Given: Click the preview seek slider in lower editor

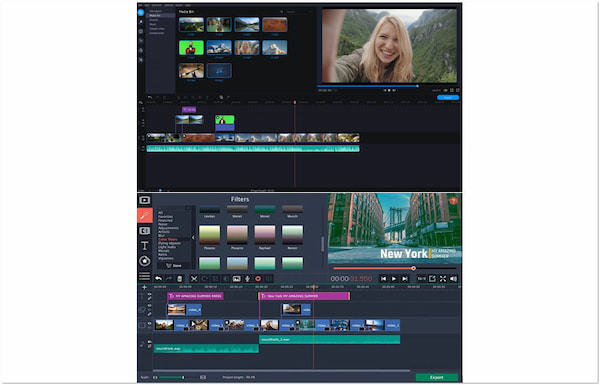Looking at the screenshot, I should [394, 268].
